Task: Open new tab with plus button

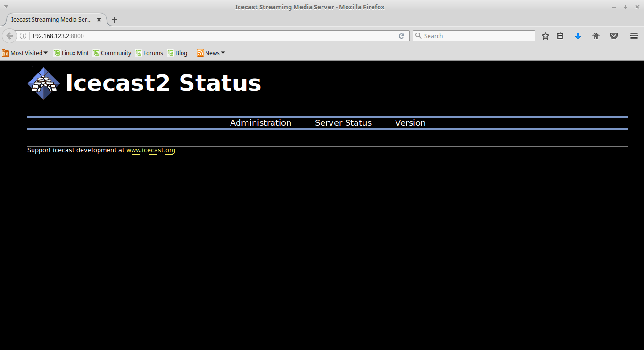Action: click(x=115, y=20)
